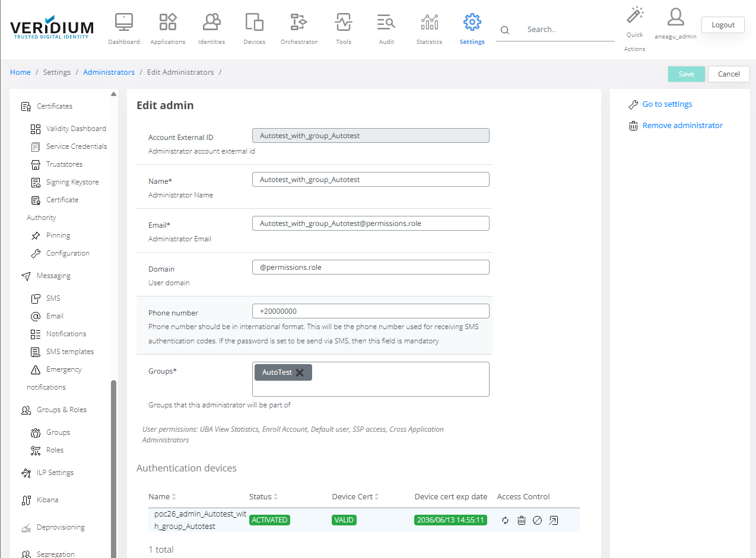Open the Audit section icon
756x558 pixels.
386,23
